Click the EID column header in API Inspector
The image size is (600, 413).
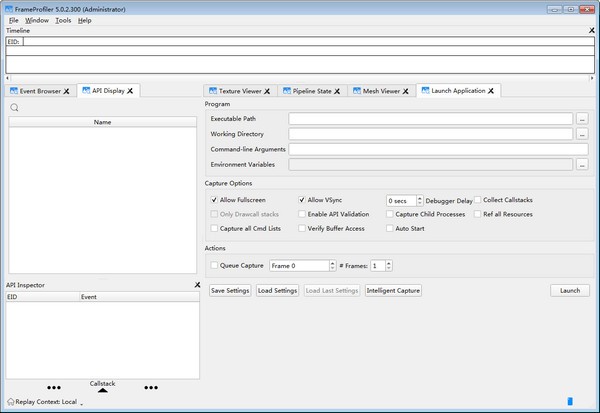point(42,297)
